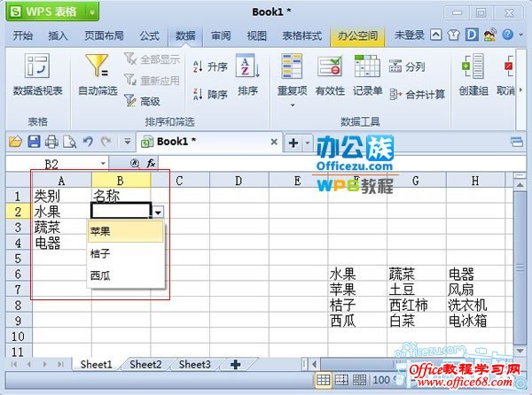Open the Sort (排序) dialog
Viewport: 532px width, 395px height.
[x=247, y=75]
